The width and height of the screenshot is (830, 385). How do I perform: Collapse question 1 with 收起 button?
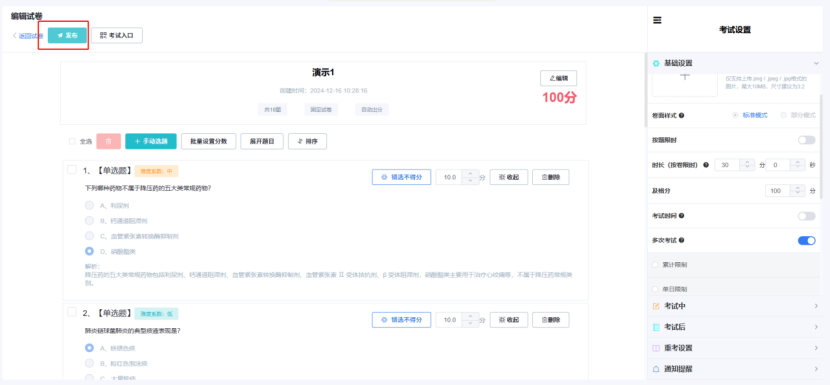[509, 177]
